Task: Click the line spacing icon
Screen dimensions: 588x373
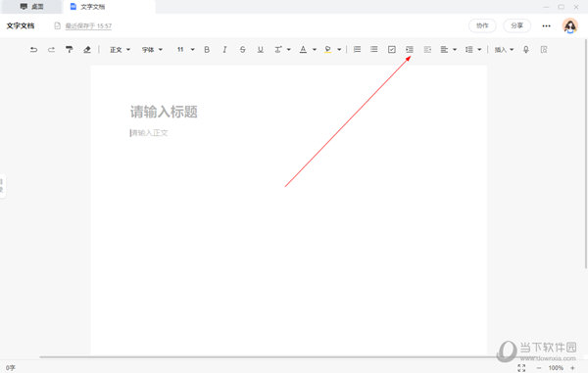Action: click(x=468, y=49)
